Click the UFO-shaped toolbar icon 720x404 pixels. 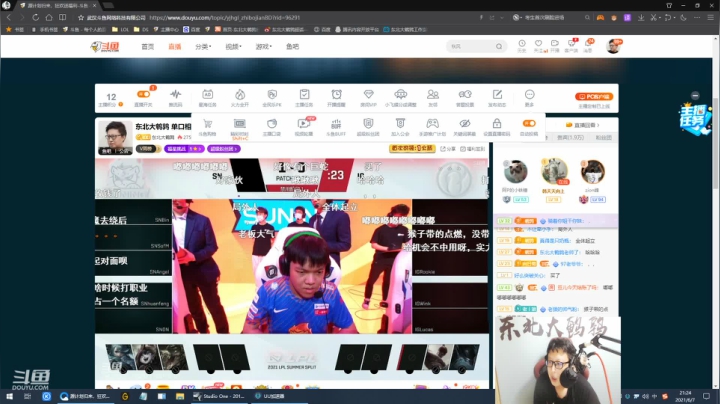400,94
